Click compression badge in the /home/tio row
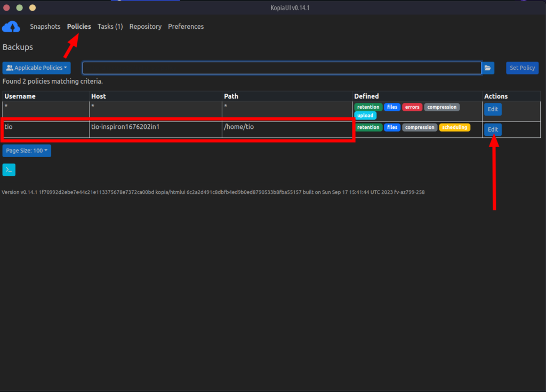This screenshot has height=392, width=546. [420, 127]
